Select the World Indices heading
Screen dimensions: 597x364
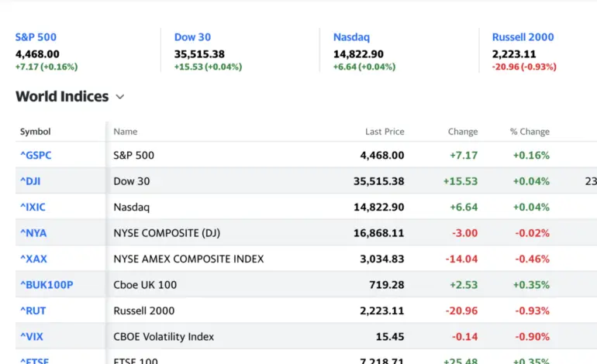pos(62,97)
